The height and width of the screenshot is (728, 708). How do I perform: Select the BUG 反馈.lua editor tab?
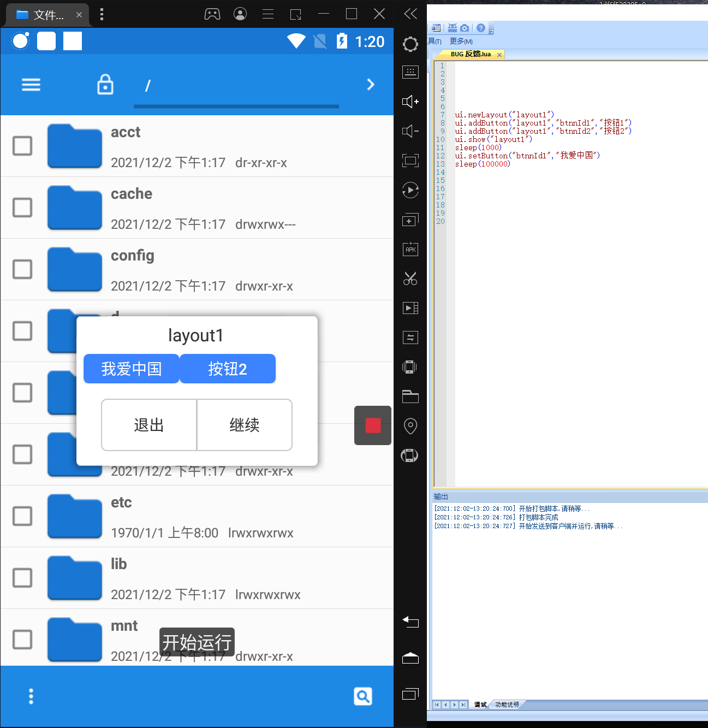[471, 54]
